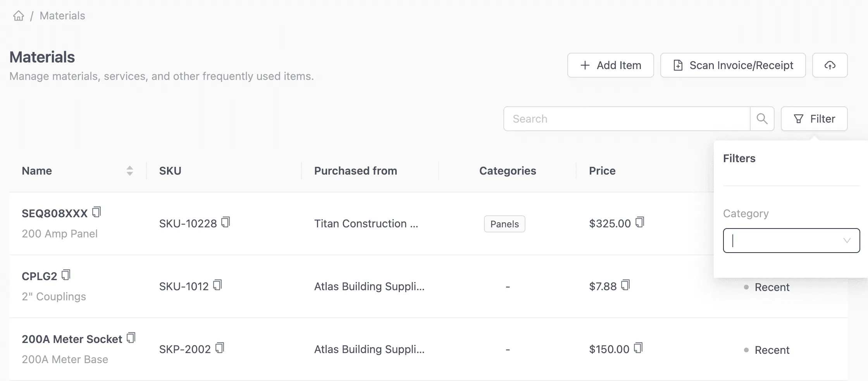Copy the SKP-2002 SKU
Viewport: 868px width, 381px height.
pyautogui.click(x=220, y=348)
